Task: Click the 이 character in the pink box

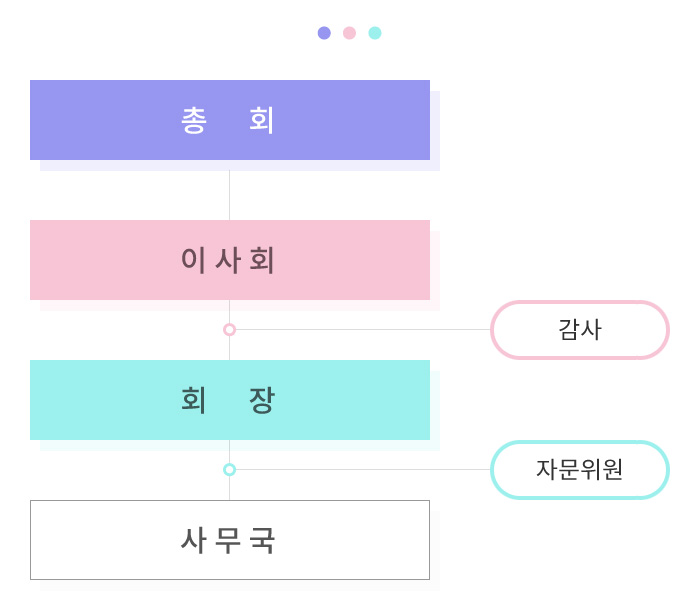Action: (194, 260)
